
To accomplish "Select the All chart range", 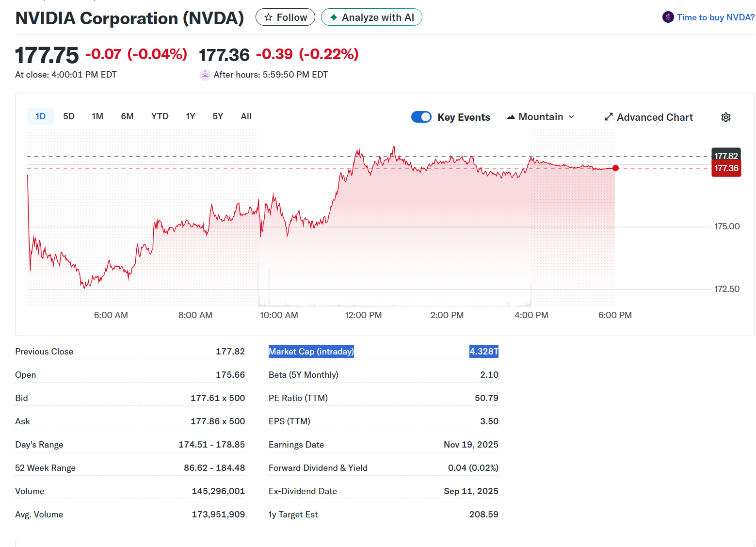I will (246, 116).
